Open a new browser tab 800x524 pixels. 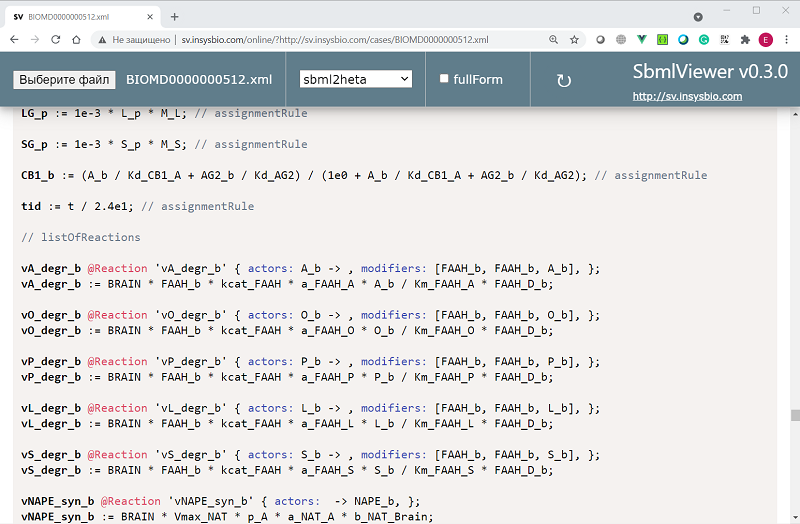coord(174,17)
